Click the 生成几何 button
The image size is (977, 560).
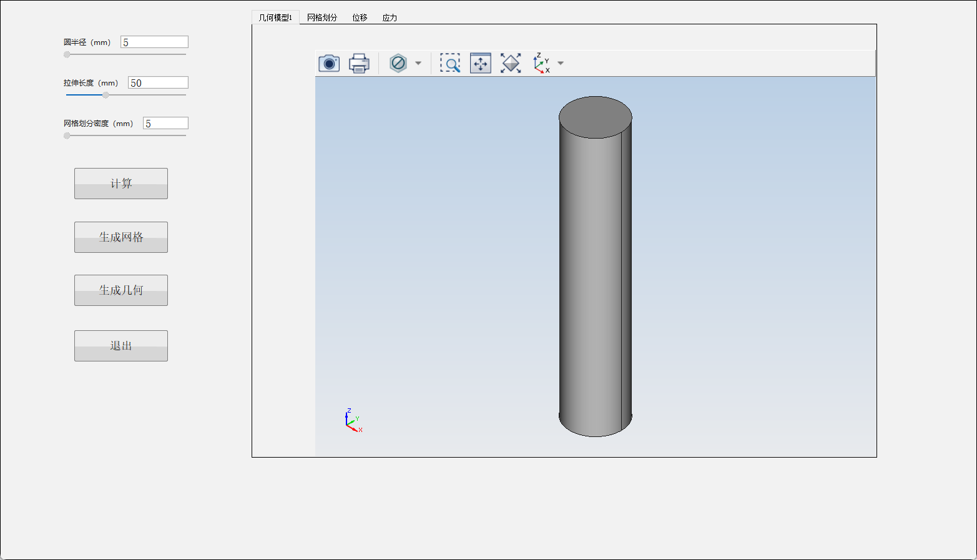coord(121,290)
